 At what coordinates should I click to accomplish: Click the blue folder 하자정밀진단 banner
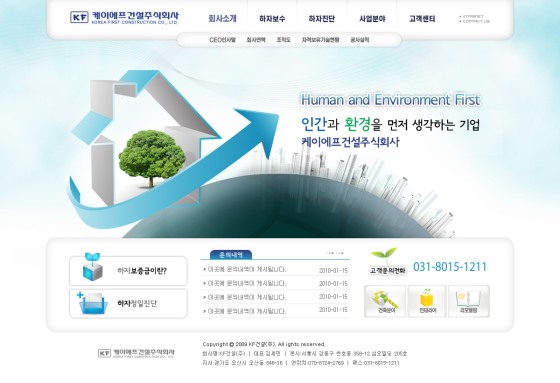click(128, 304)
